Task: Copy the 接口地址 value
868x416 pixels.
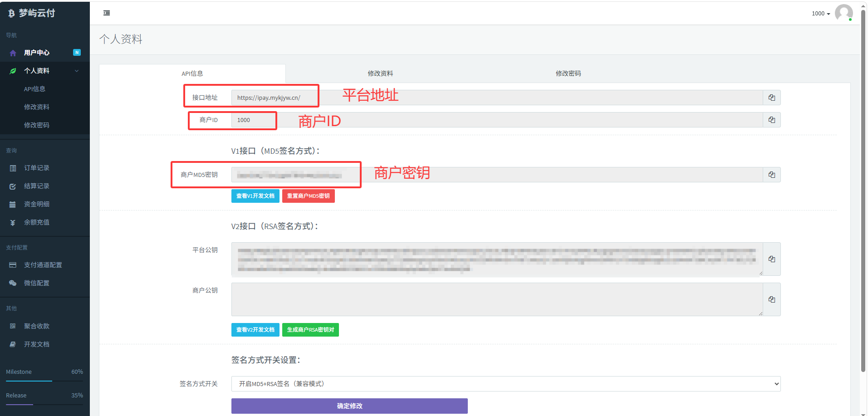Action: coord(771,98)
